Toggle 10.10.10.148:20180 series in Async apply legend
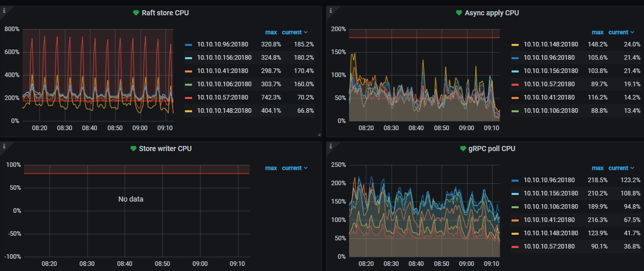The image size is (644, 271). [549, 44]
